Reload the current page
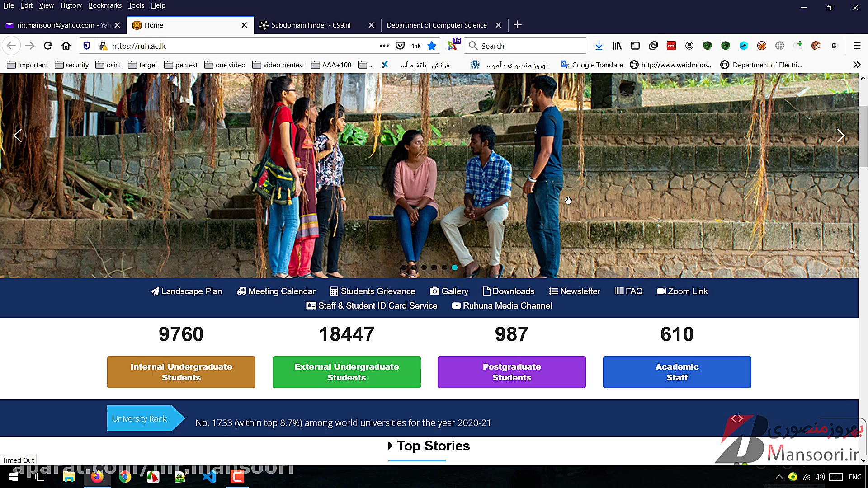This screenshot has height=488, width=868. point(48,46)
